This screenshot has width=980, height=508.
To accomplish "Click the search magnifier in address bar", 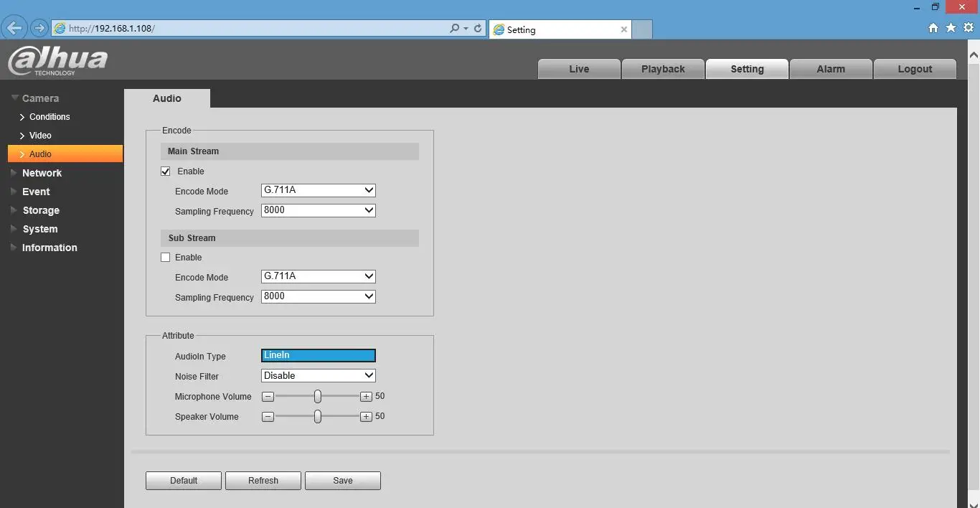I will (x=454, y=29).
